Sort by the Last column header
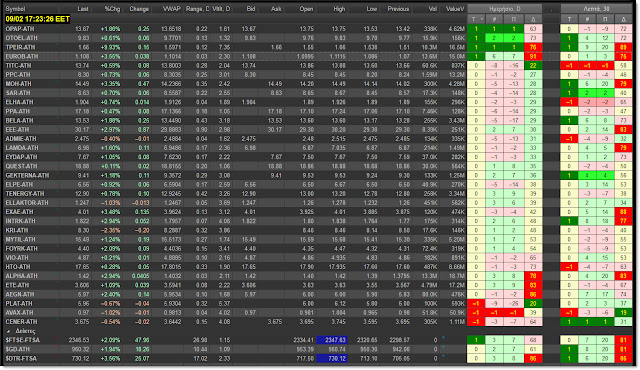The height and width of the screenshot is (370, 640). [x=83, y=9]
